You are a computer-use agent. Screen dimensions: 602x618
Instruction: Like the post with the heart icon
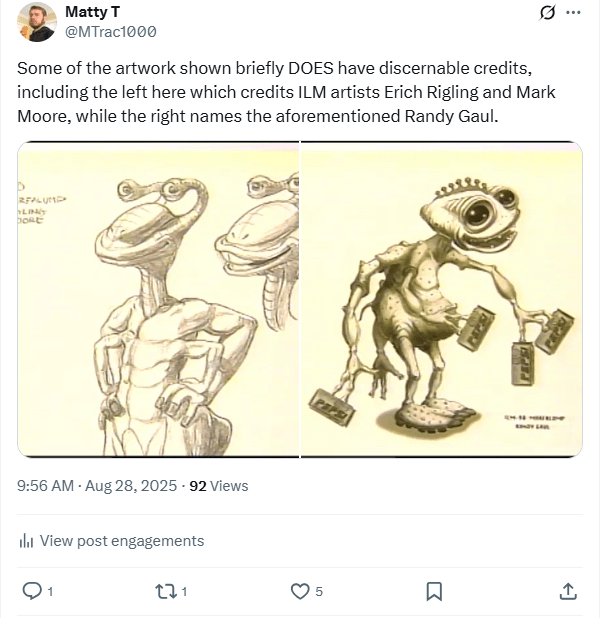pos(298,591)
